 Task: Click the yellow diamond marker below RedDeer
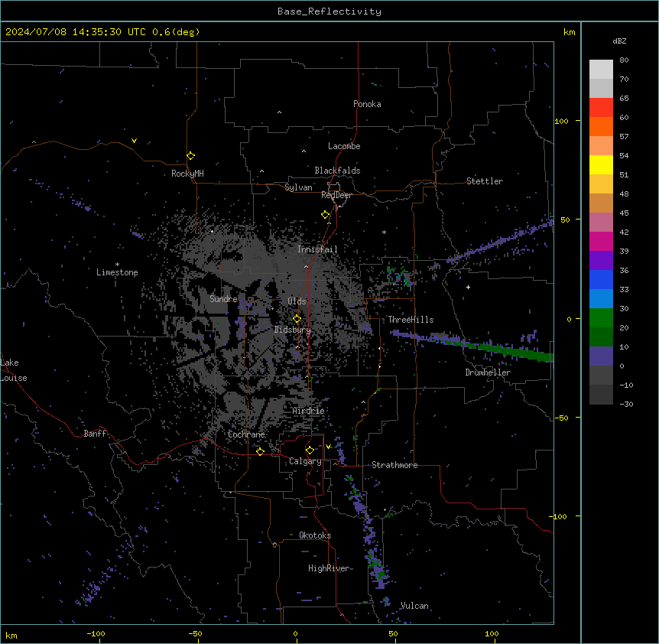[x=326, y=215]
